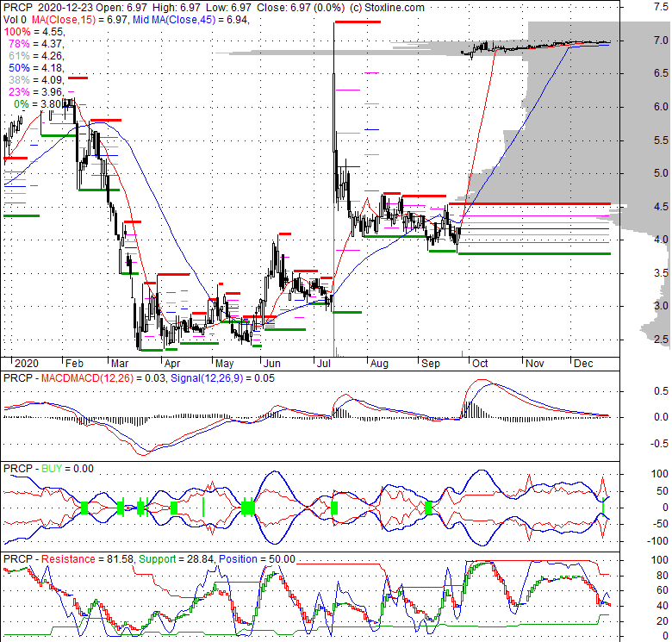Click the '78% = 4.37' Fibonacci level label
Image resolution: width=672 pixels, height=642 pixels.
click(x=36, y=44)
